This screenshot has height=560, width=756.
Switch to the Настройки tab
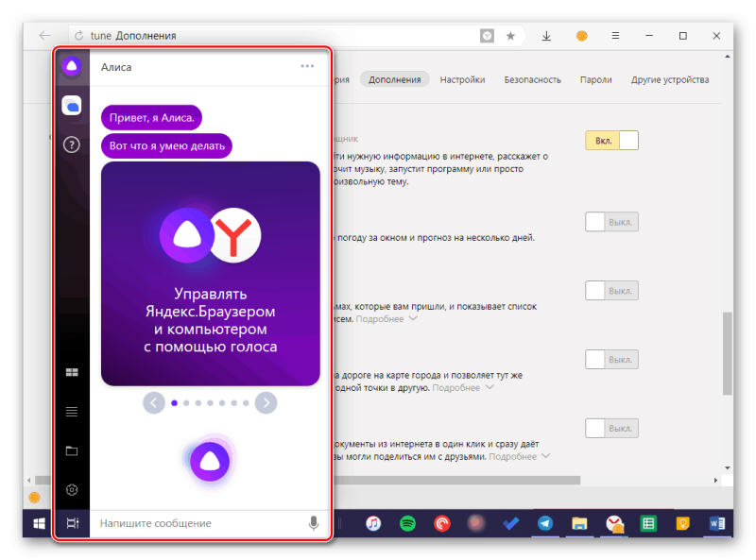462,79
